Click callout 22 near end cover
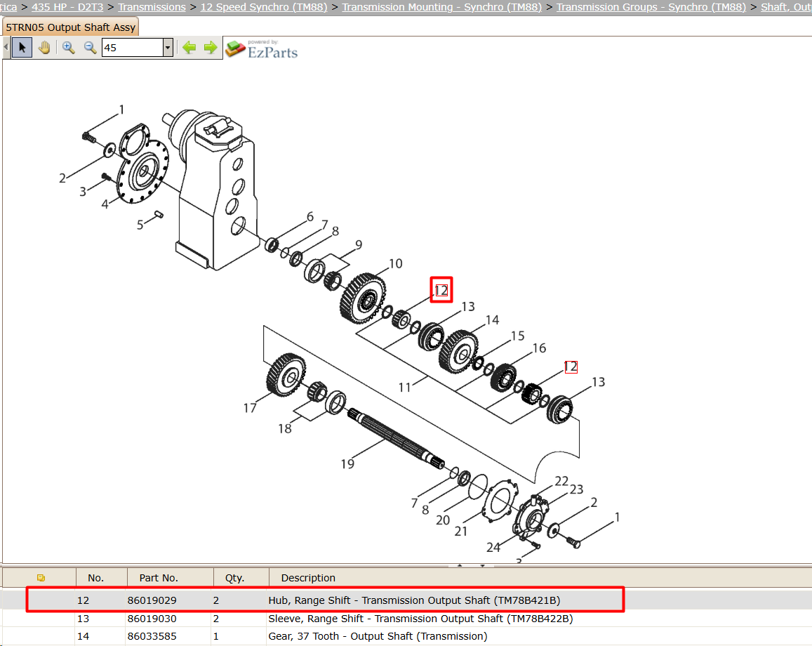Viewport: 812px width, 646px height. tap(561, 481)
